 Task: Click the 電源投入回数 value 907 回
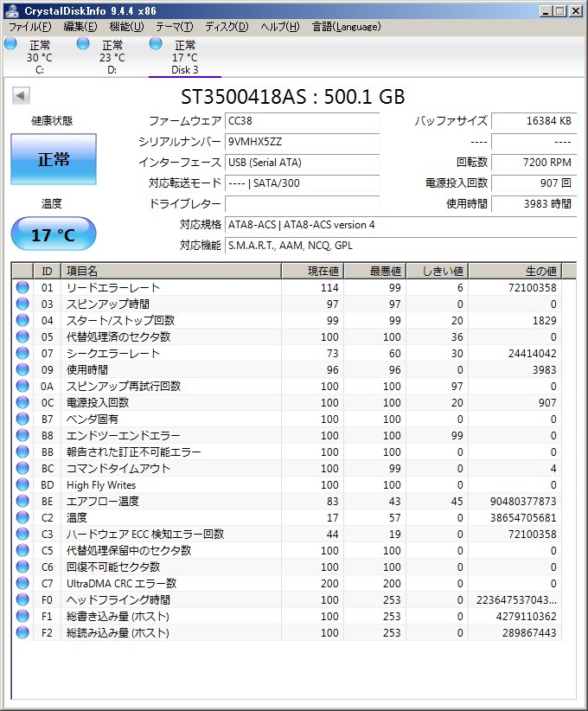tap(534, 183)
